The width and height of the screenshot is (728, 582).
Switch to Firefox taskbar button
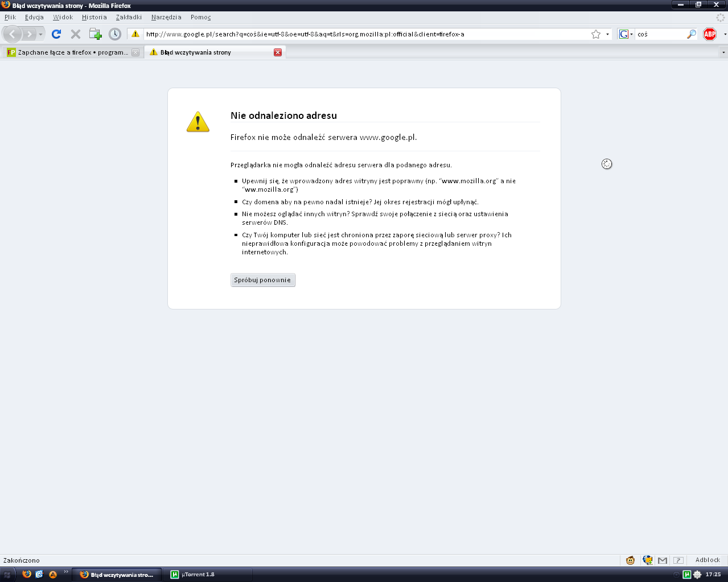click(117, 575)
